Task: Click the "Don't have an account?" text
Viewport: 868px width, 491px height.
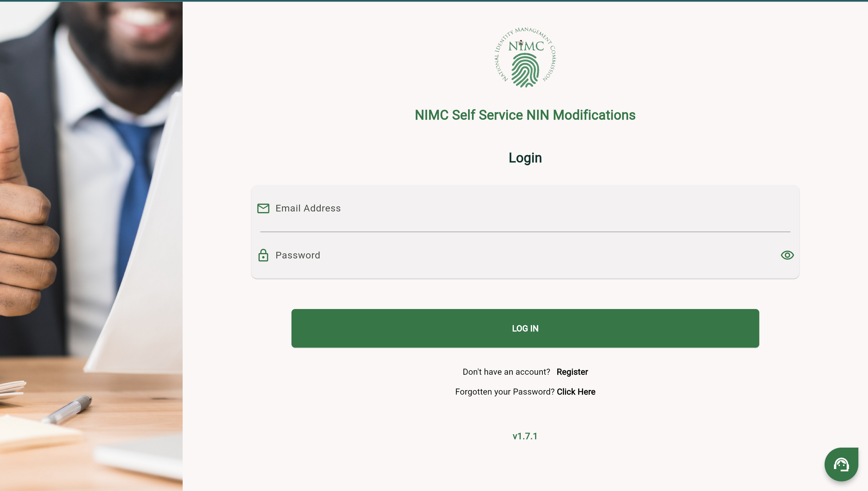Action: (x=506, y=372)
